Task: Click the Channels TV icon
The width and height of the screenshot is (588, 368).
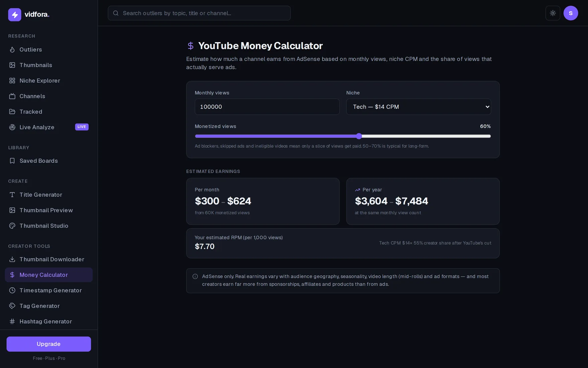Action: click(x=12, y=96)
